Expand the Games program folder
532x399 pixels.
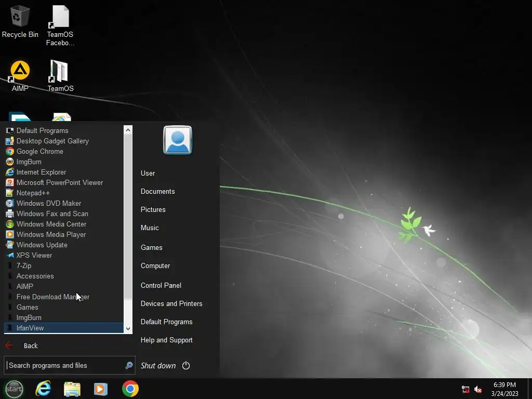tap(63, 308)
